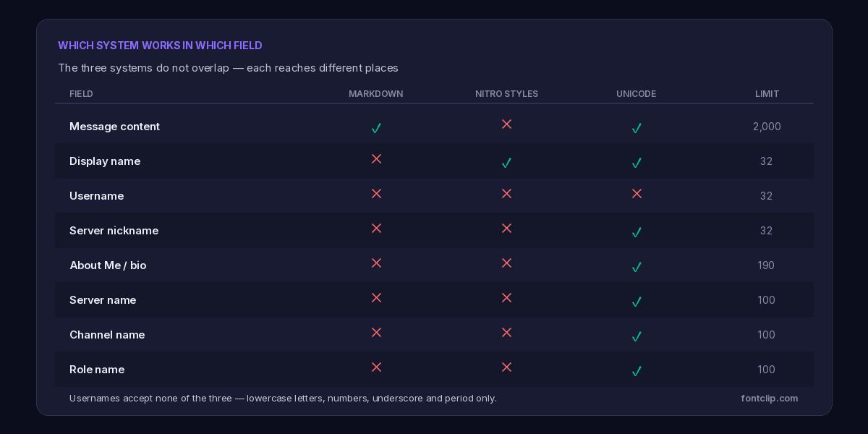Viewport: 868px width, 434px height.
Task: Click the 32 limit for Username
Action: coord(767,196)
